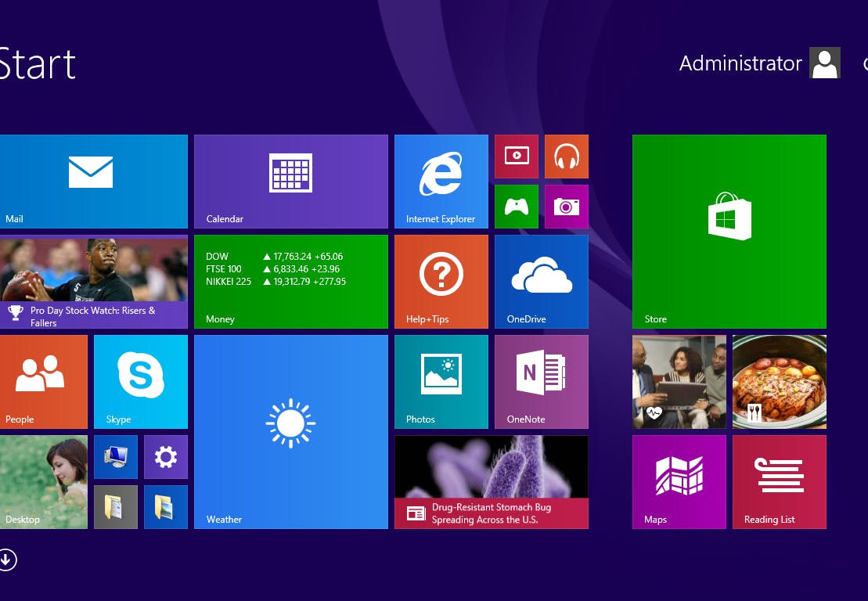Screen dimensions: 868x601
Task: Open the Money stock tile
Action: tap(290, 282)
